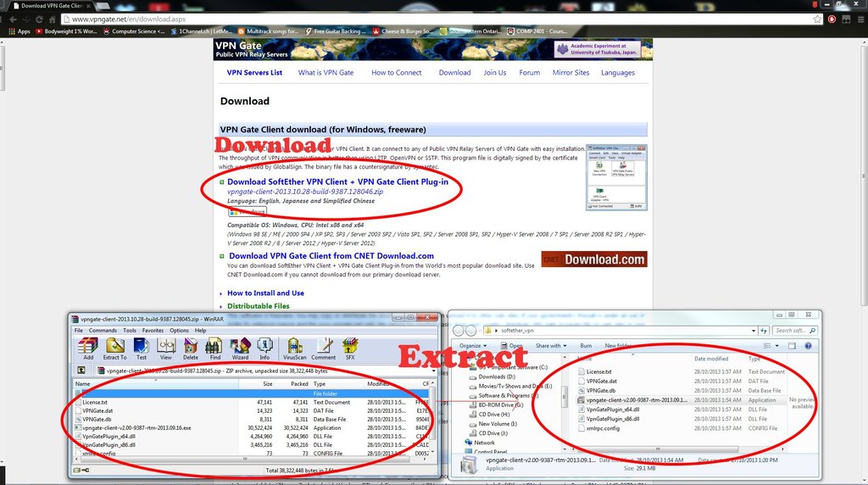Click the Explorer help question mark icon
868x485 pixels.
(x=808, y=345)
